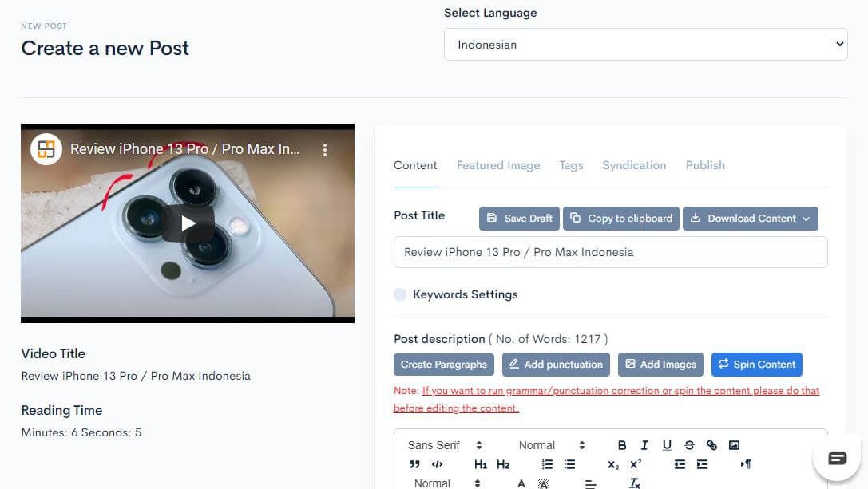Click the video title overlay on the player
Screen dimensions: 868x489
click(x=185, y=149)
